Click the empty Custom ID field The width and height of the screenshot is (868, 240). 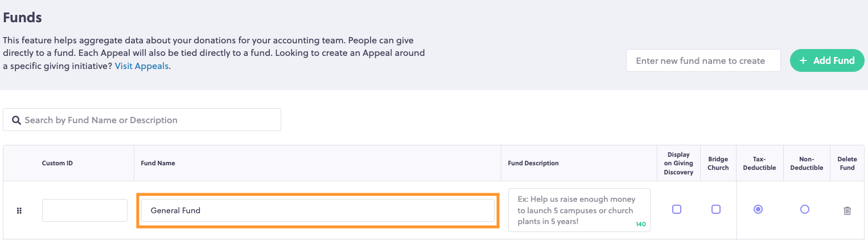click(x=85, y=210)
